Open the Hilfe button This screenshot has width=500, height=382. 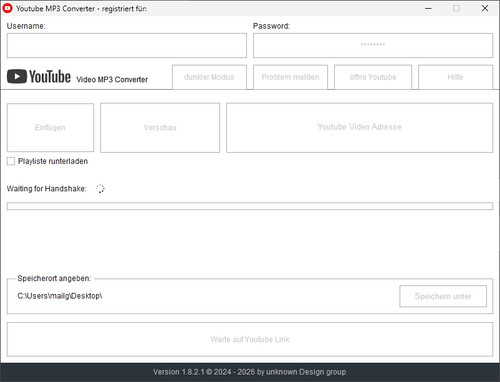point(455,77)
